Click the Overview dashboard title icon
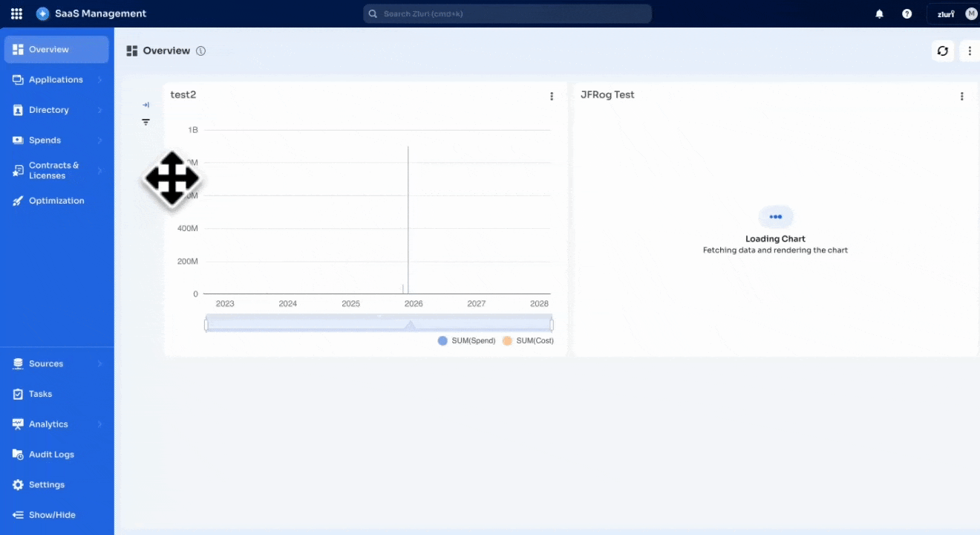980x535 pixels. 132,51
